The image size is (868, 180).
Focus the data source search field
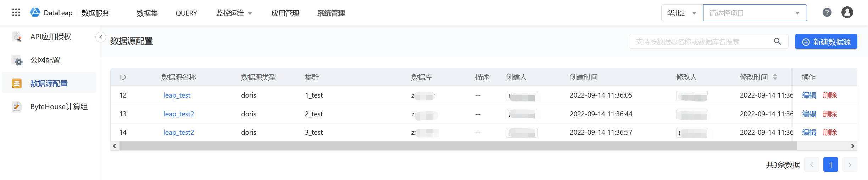coord(700,42)
